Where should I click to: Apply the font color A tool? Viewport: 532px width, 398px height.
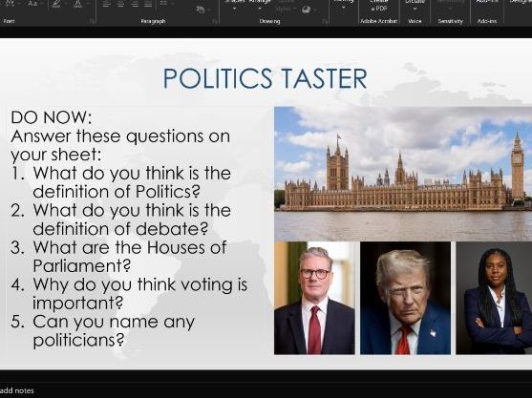click(x=77, y=4)
